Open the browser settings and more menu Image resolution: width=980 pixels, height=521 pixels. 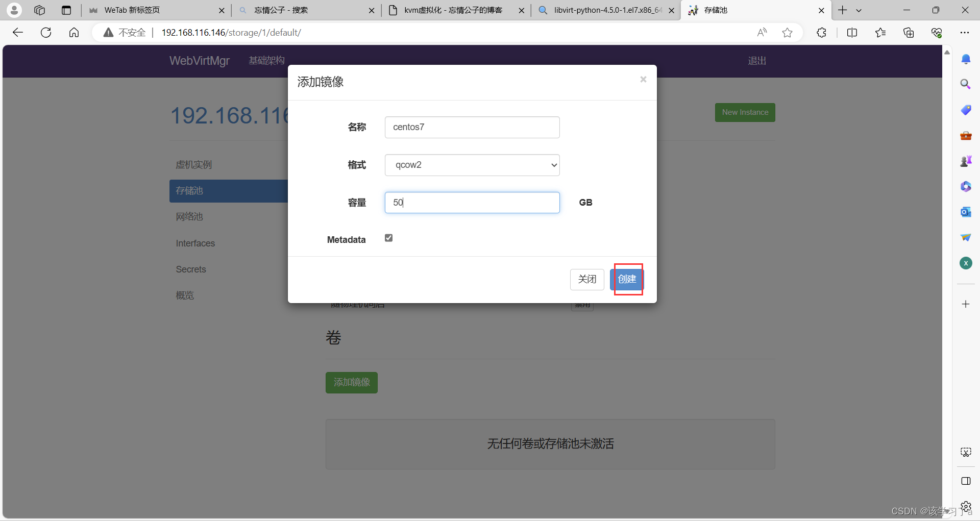(x=964, y=33)
